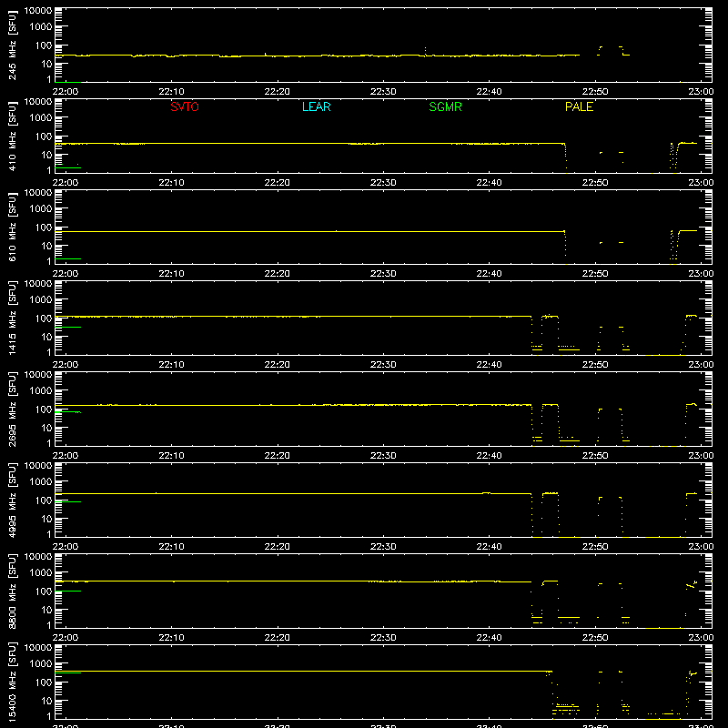Click '22:10' under the 245 MHz panel
The image size is (728, 728).
[171, 92]
